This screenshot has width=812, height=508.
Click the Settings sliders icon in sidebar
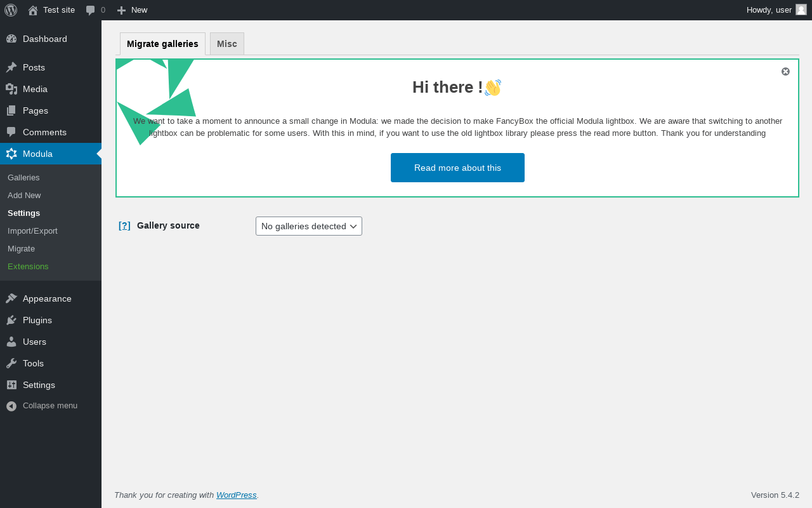[11, 385]
